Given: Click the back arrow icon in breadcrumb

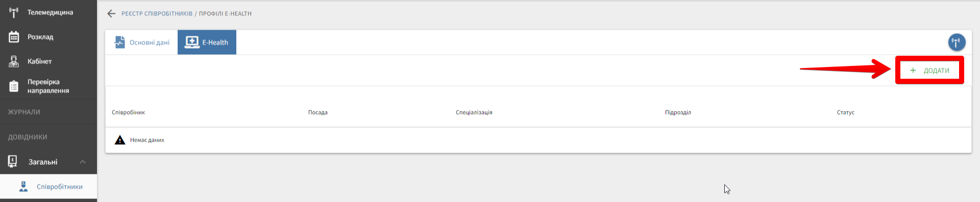Looking at the screenshot, I should click(x=111, y=14).
